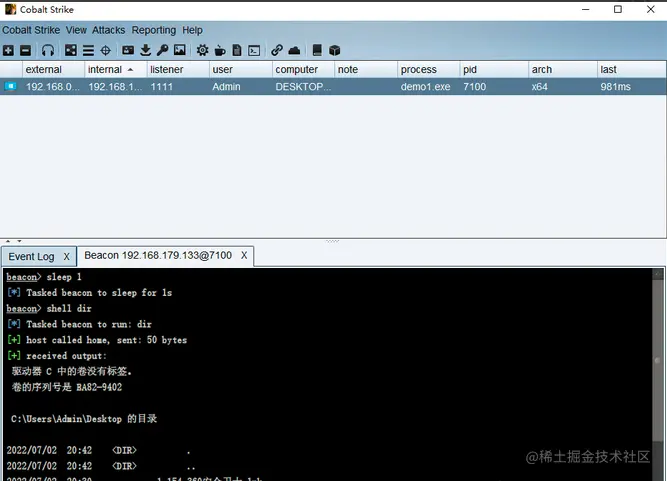Click the chain link Host File icon
Image resolution: width=667 pixels, height=481 pixels.
277,50
